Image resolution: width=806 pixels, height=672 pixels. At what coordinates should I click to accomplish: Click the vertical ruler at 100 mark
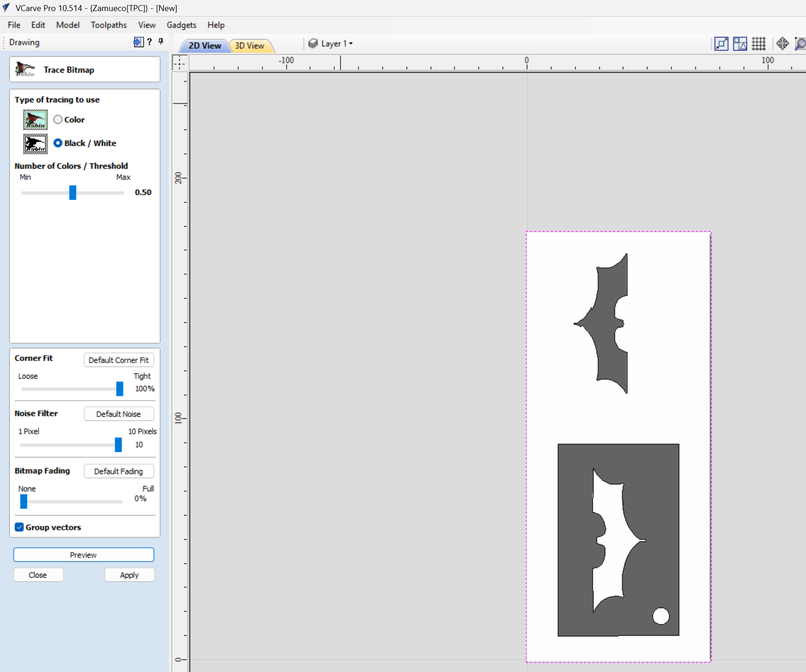point(179,418)
